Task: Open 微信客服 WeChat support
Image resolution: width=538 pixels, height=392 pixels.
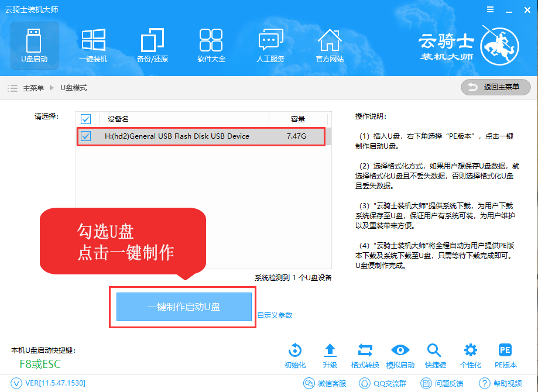Action: 324,383
